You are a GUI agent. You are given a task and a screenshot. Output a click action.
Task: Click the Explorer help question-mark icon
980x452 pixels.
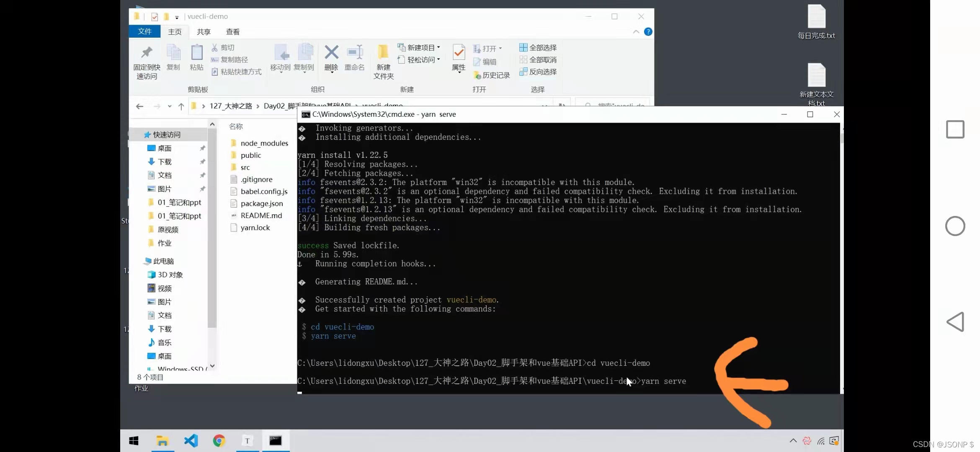click(648, 32)
